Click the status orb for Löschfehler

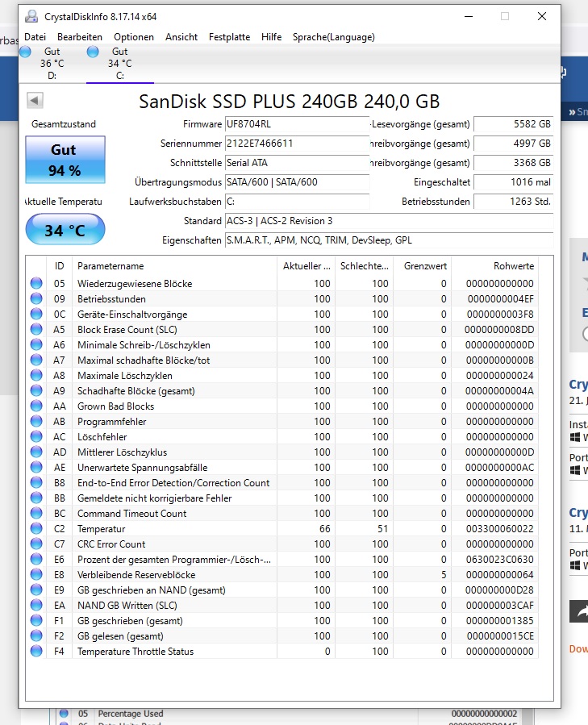36,436
